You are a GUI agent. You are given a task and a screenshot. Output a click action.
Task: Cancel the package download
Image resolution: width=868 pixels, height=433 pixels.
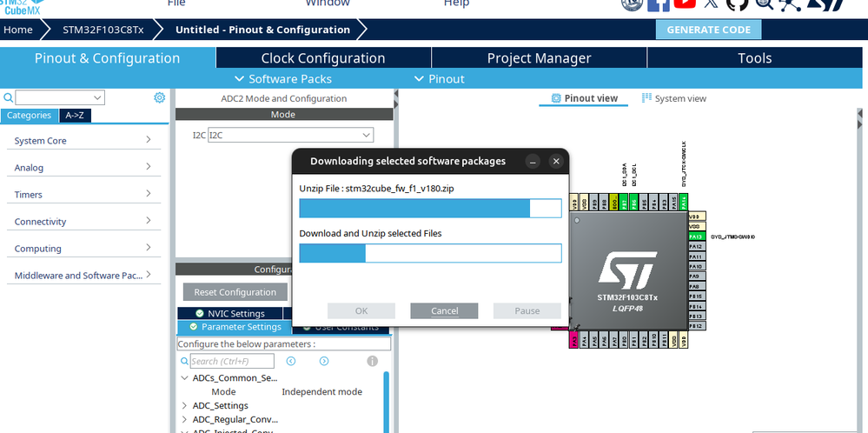[x=444, y=310]
